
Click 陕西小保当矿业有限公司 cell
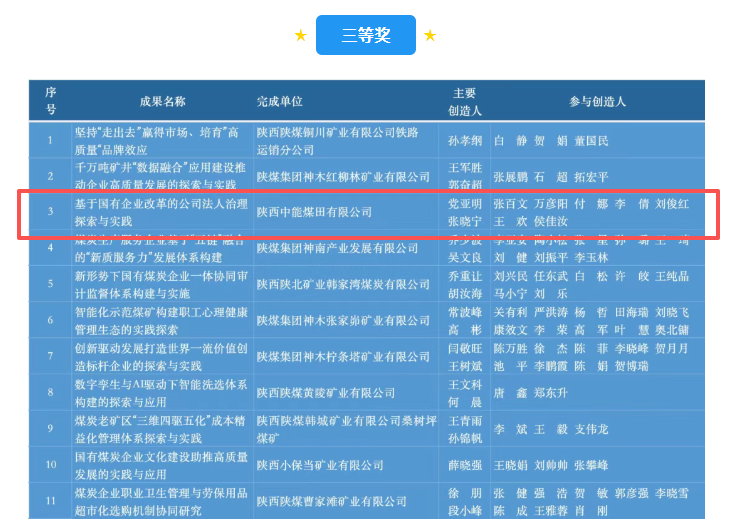320,465
